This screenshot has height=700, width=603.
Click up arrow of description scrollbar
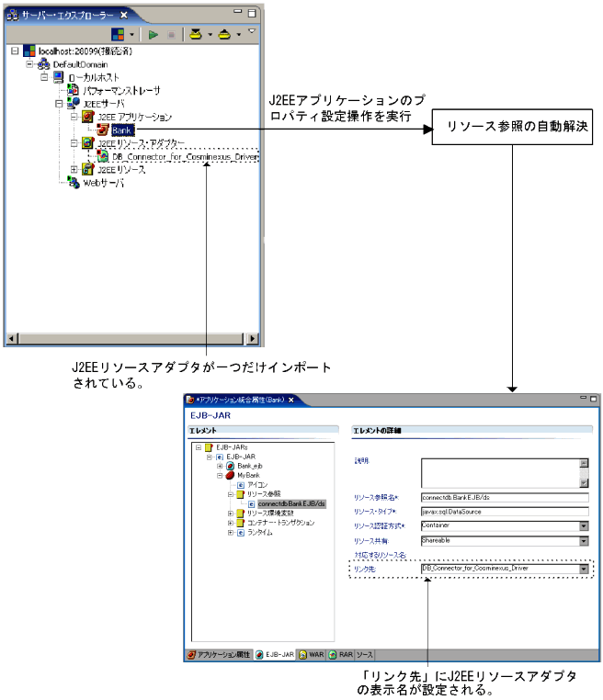click(584, 463)
